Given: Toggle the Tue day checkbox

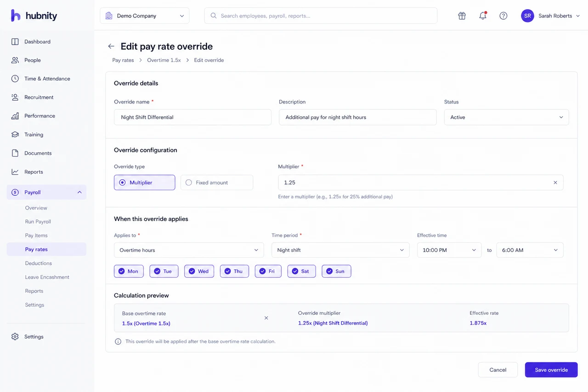Looking at the screenshot, I should click(164, 271).
